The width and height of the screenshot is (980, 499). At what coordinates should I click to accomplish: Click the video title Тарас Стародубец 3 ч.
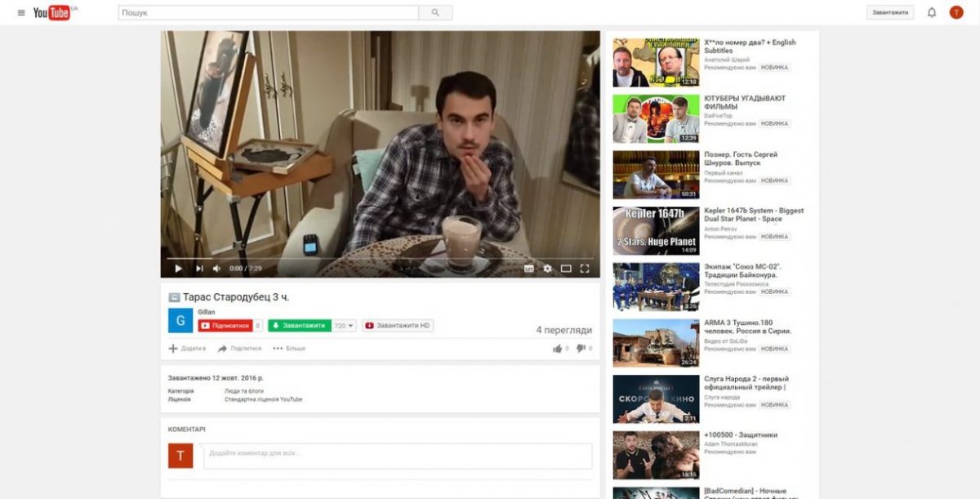pos(237,296)
